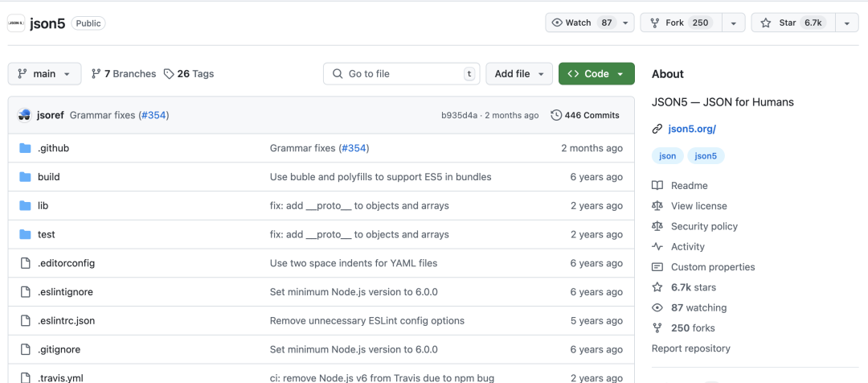
Task: Open the lib folder
Action: click(x=43, y=206)
